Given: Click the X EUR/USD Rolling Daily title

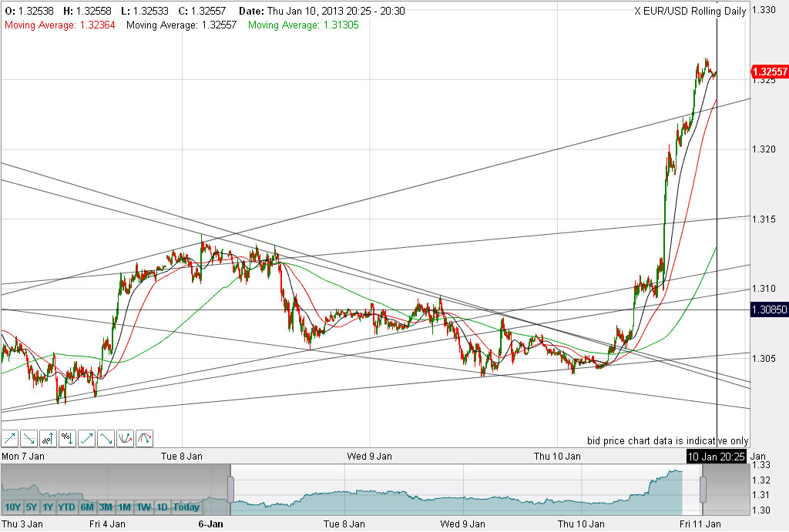Looking at the screenshot, I should point(690,11).
